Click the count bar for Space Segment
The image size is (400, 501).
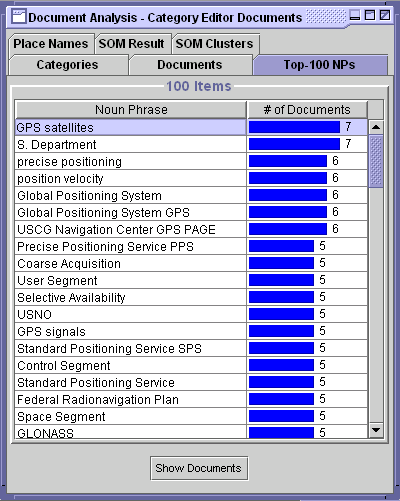click(x=281, y=416)
